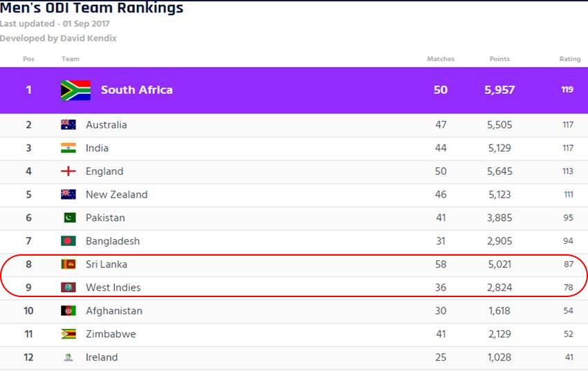Click the Sri Lanka flag icon
588x380 pixels.
[68, 265]
